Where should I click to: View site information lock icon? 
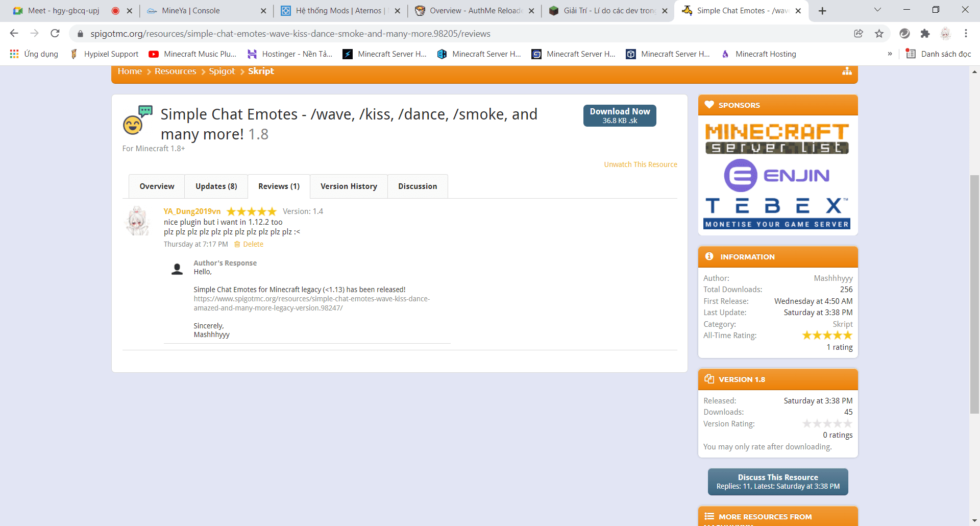point(80,34)
